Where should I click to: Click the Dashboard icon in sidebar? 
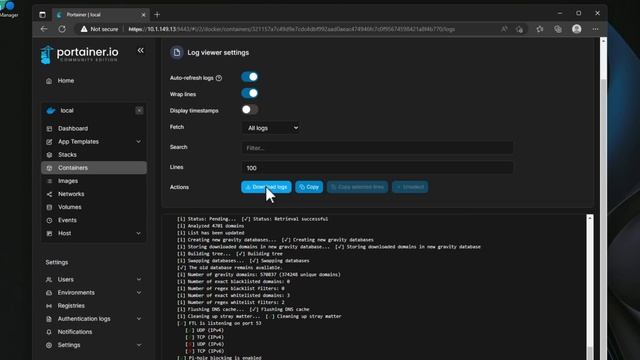click(49, 129)
